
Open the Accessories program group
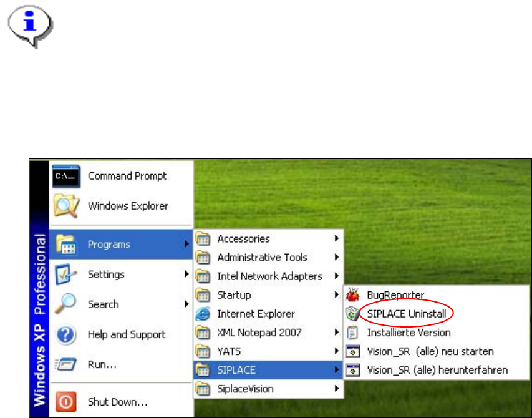pyautogui.click(x=268, y=238)
